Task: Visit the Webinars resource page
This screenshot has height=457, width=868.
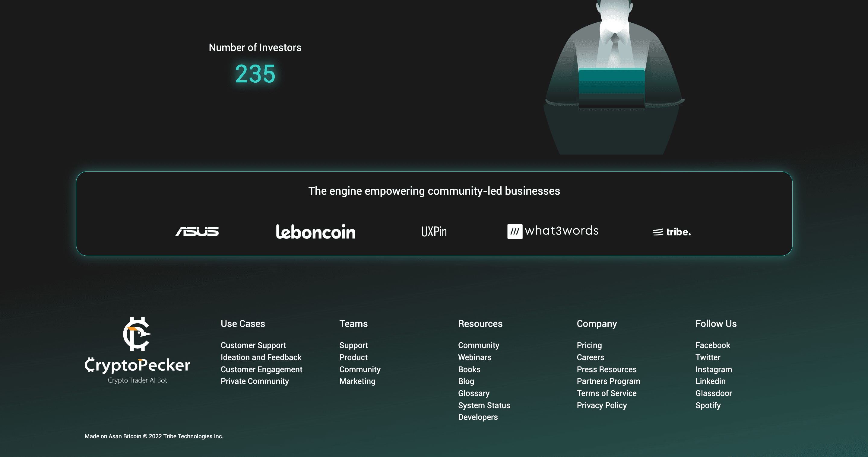Action: pyautogui.click(x=474, y=357)
